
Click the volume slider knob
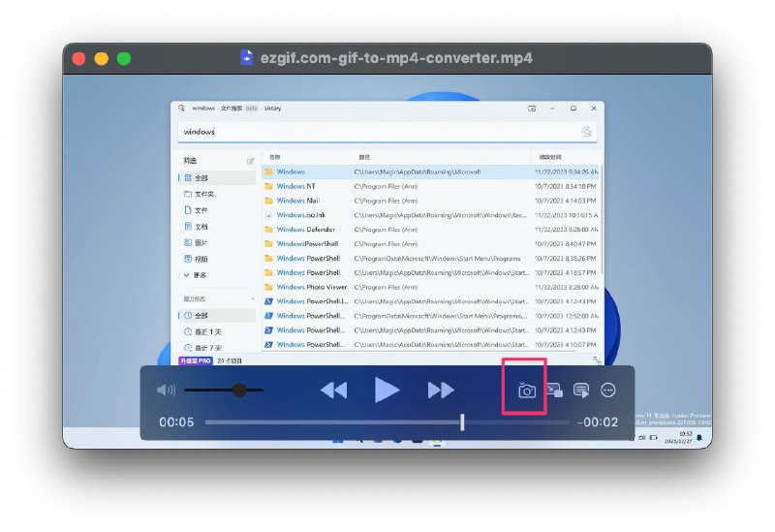click(x=239, y=390)
